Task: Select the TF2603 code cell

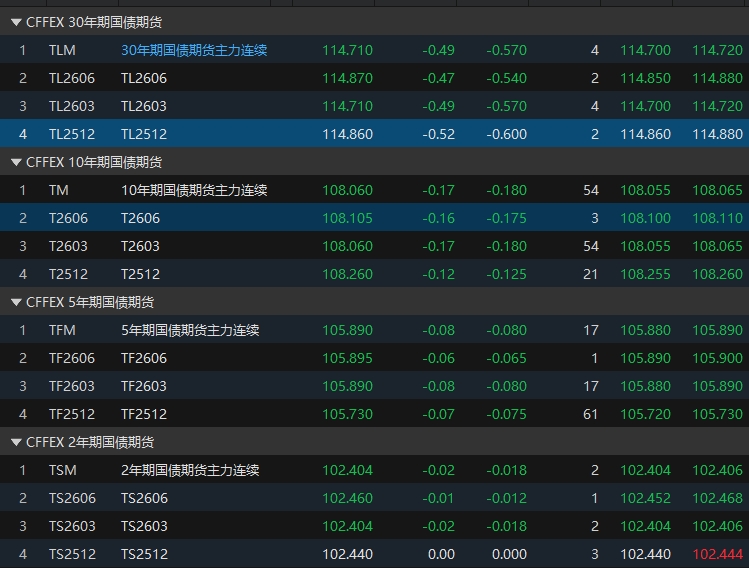Action: [72, 386]
